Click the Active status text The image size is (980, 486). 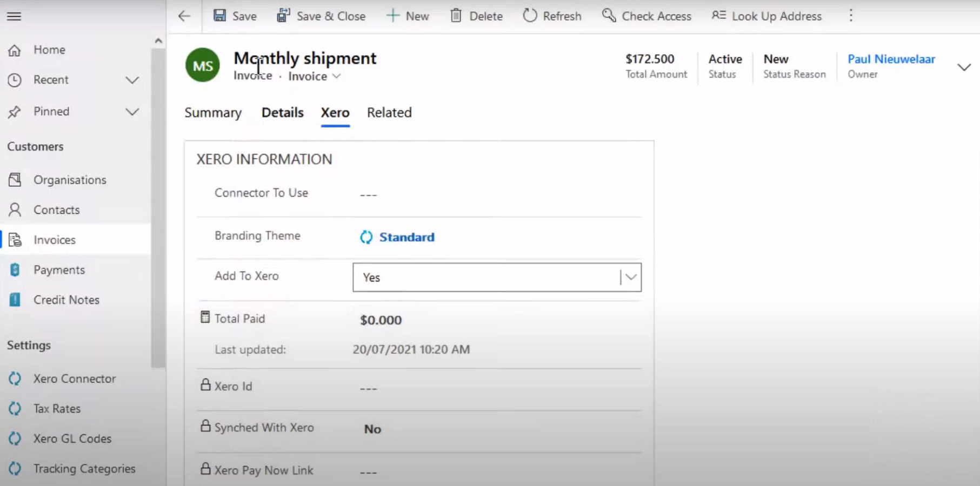point(725,59)
